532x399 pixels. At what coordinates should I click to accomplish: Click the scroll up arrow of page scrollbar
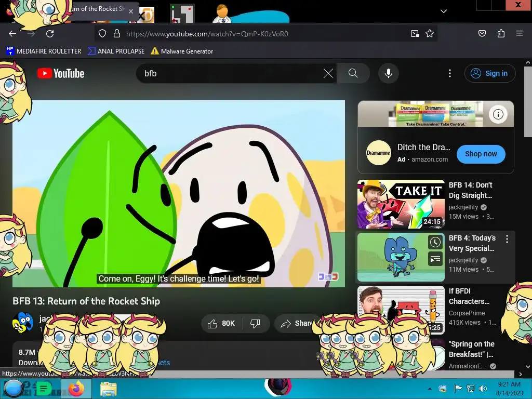pyautogui.click(x=528, y=62)
